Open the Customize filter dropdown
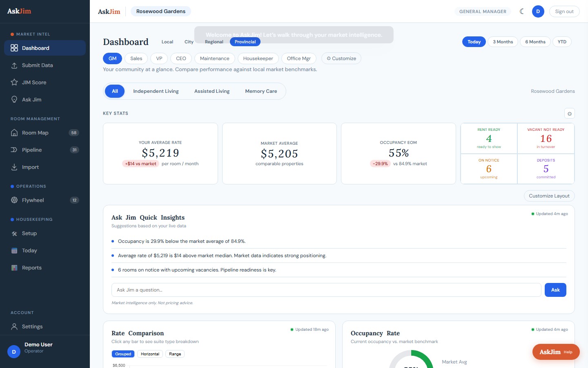The width and height of the screenshot is (588, 368). [x=341, y=58]
